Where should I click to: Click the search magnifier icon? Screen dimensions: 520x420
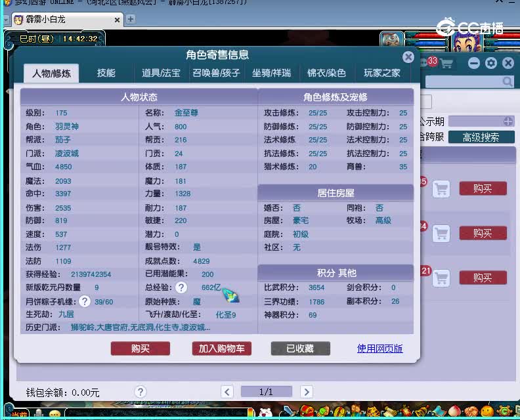(x=508, y=81)
